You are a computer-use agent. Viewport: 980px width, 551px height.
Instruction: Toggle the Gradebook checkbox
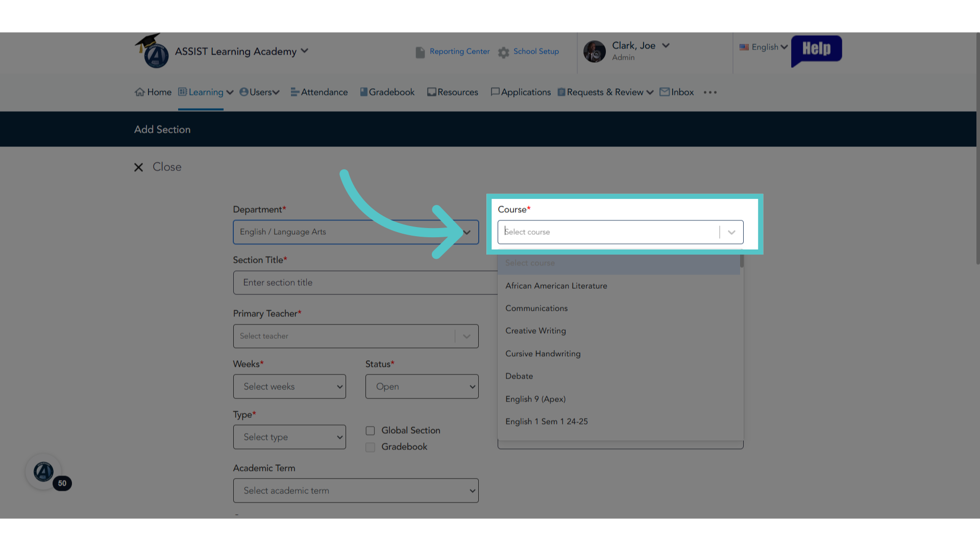coord(370,447)
